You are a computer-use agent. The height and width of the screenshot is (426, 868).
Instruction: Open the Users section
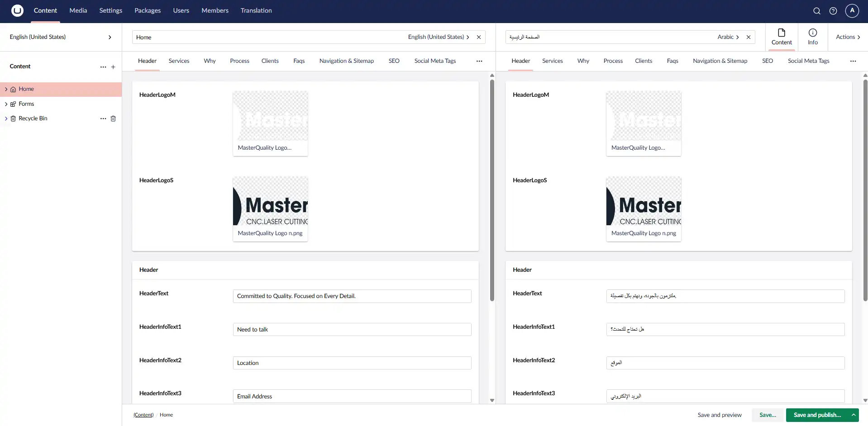coord(181,10)
